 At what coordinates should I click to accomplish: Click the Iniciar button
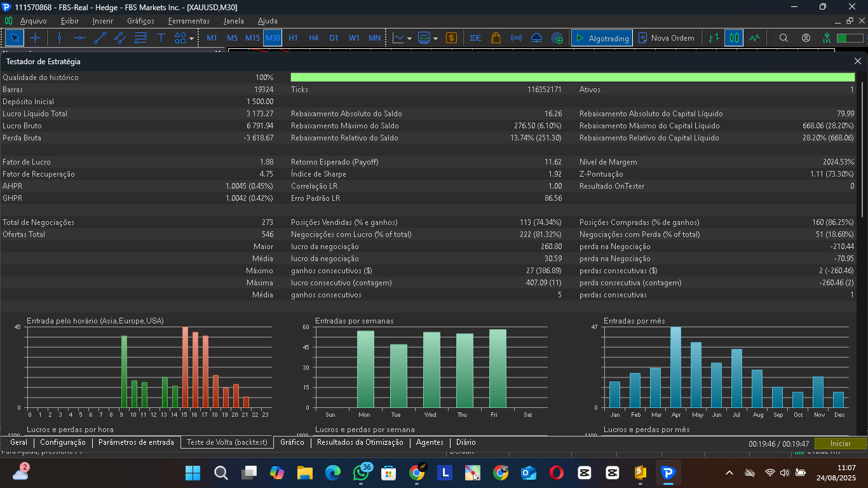point(840,444)
